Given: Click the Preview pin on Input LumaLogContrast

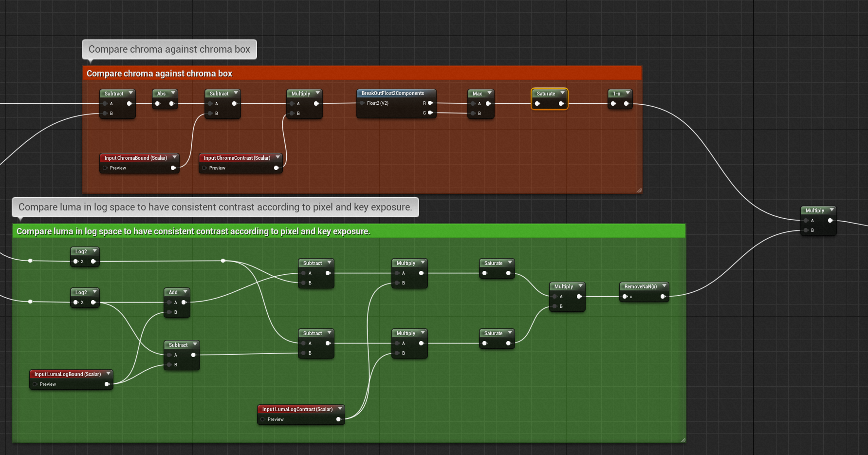Looking at the screenshot, I should coord(263,419).
